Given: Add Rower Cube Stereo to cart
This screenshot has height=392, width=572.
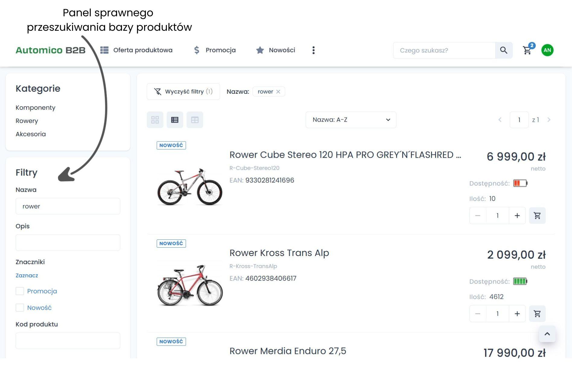Looking at the screenshot, I should click(537, 216).
